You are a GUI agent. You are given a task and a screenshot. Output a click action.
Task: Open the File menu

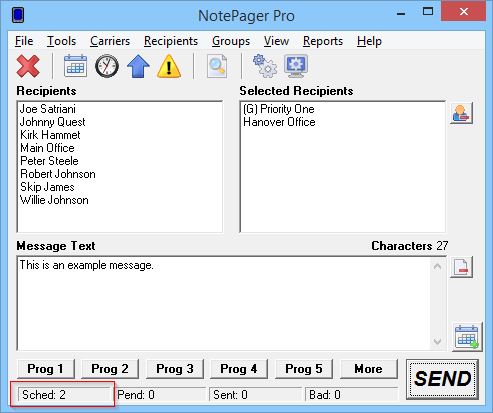pos(24,41)
